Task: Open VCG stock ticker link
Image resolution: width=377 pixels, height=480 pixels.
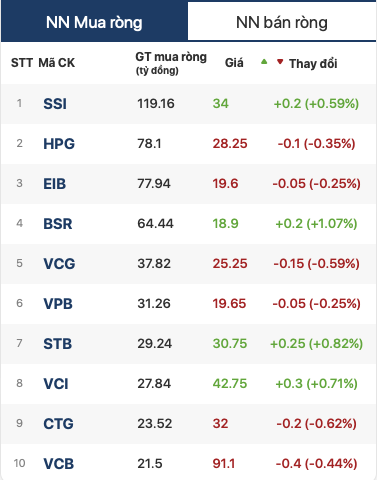Action: point(59,264)
